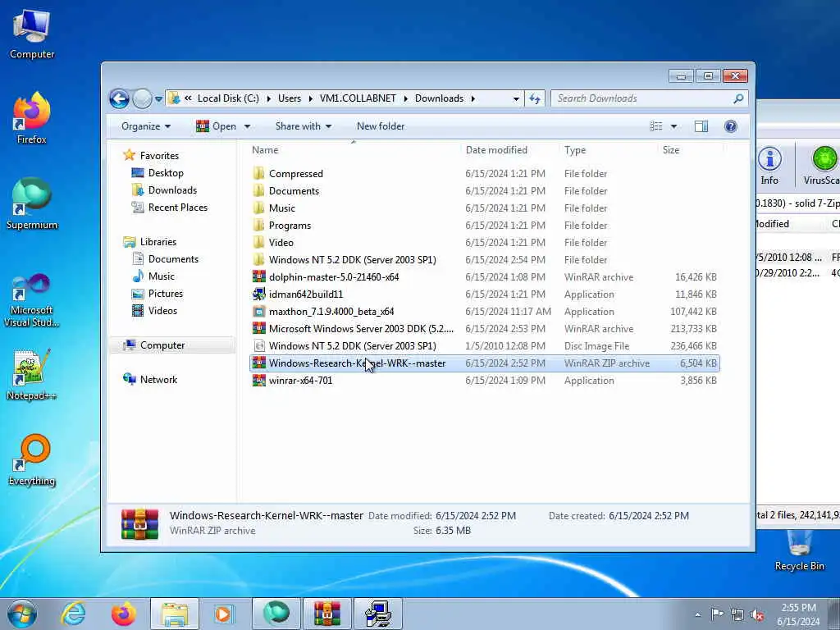Open Internet Explorer from taskbar
This screenshot has width=840, height=630.
(73, 614)
